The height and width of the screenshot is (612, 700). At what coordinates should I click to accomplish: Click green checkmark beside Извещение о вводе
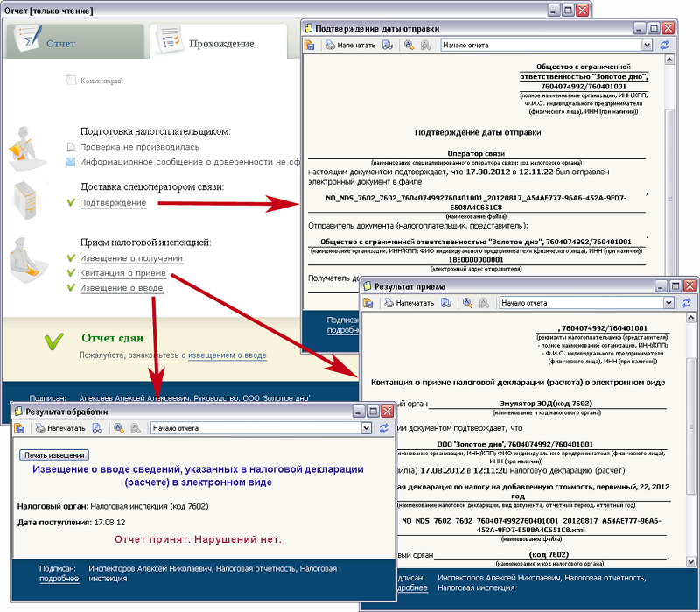tap(71, 287)
